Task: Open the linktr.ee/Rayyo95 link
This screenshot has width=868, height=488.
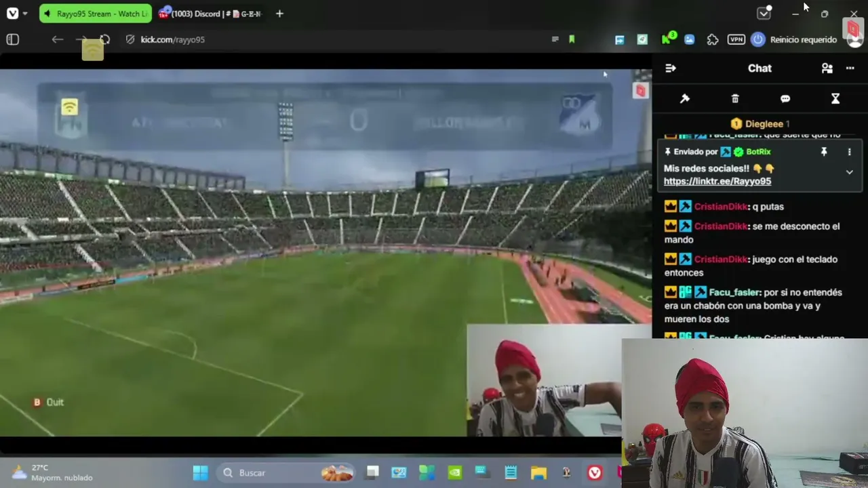Action: coord(717,181)
